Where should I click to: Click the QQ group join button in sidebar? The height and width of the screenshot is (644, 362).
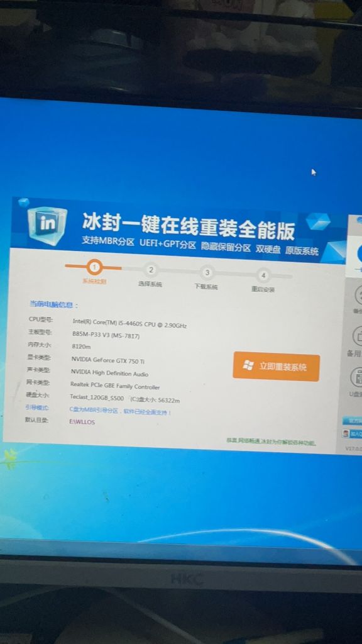(x=352, y=434)
